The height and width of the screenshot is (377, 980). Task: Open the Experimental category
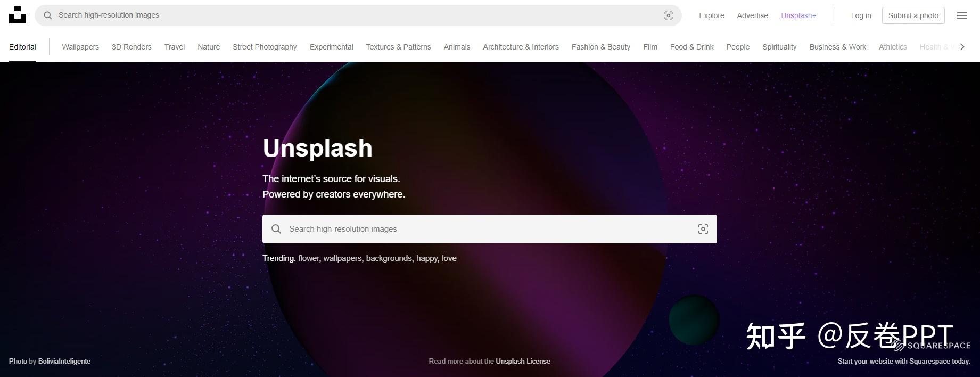[332, 47]
